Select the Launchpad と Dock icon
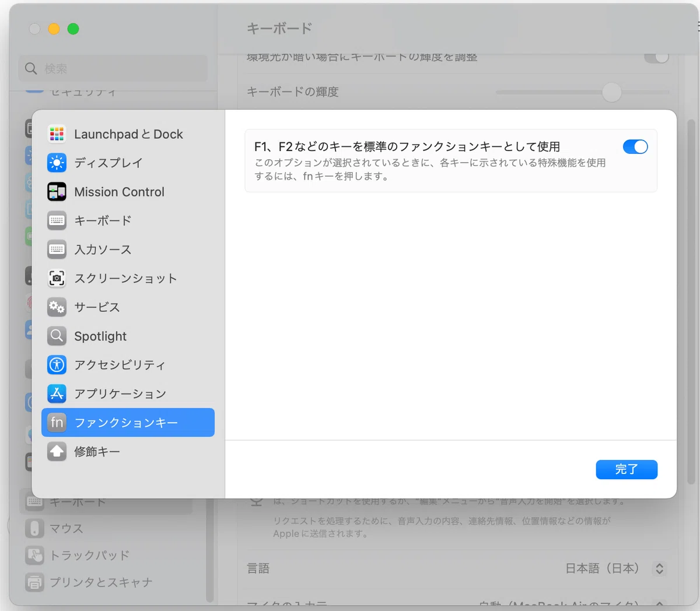Image resolution: width=700 pixels, height=611 pixels. [x=57, y=134]
